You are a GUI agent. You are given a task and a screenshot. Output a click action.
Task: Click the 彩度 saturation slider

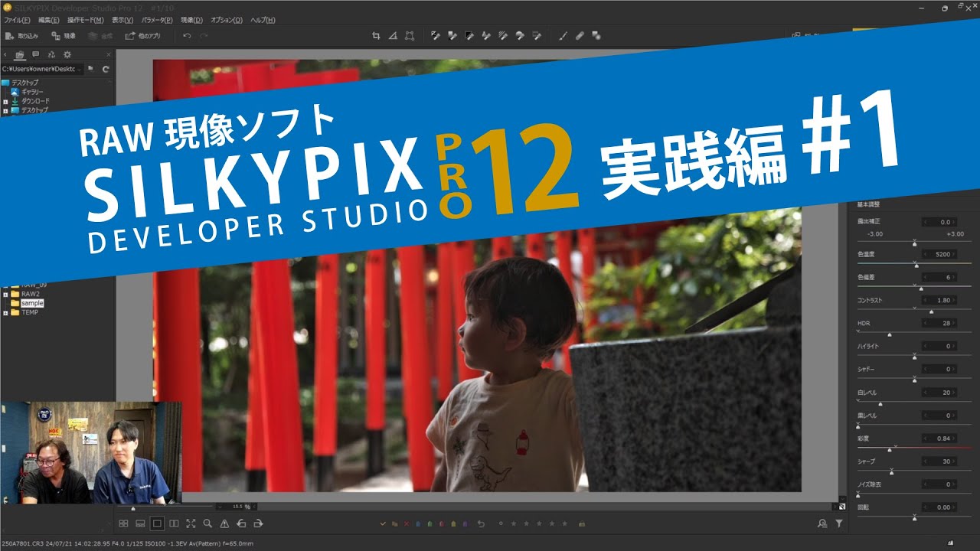click(x=914, y=448)
